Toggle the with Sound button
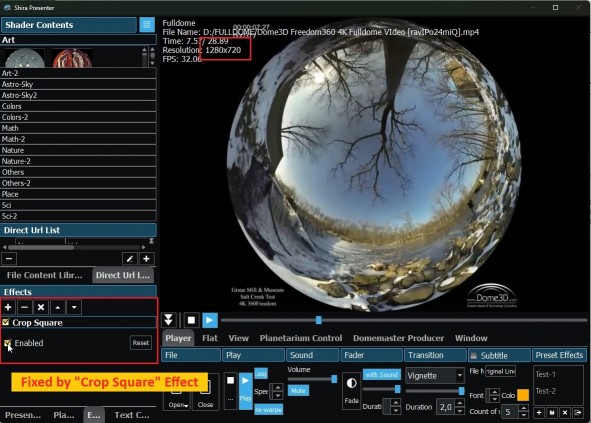This screenshot has width=591, height=423. coord(381,375)
